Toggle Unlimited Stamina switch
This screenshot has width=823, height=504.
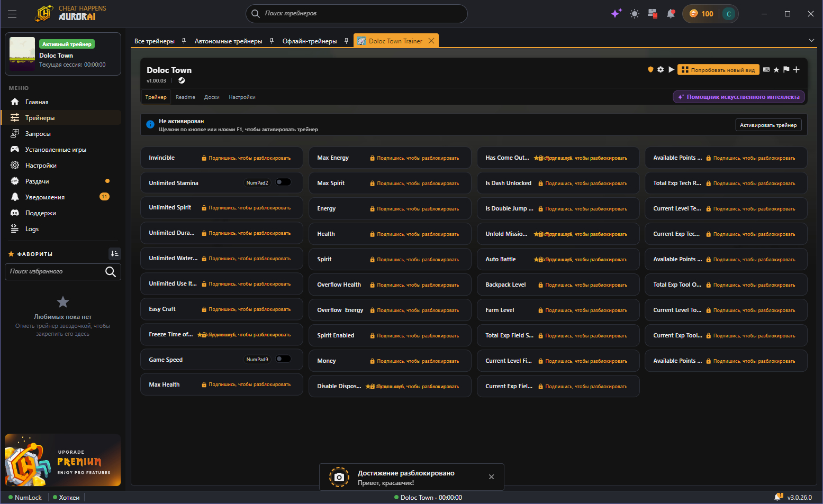pyautogui.click(x=283, y=182)
